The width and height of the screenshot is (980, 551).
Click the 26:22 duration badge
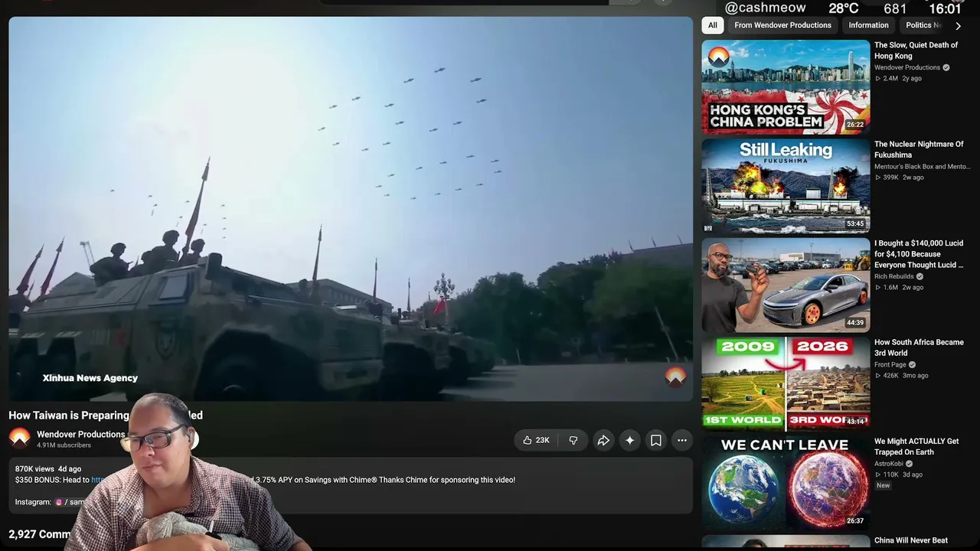pyautogui.click(x=855, y=125)
